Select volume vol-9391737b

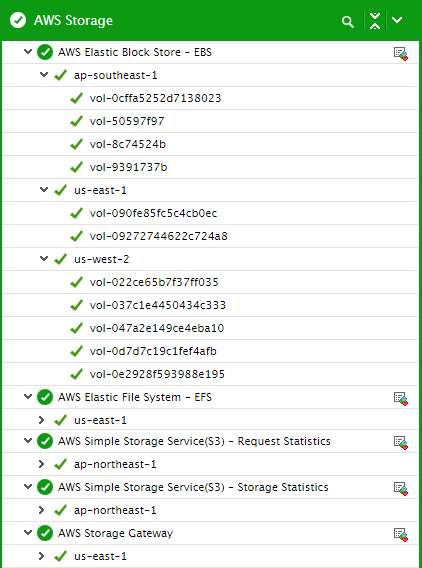(129, 167)
